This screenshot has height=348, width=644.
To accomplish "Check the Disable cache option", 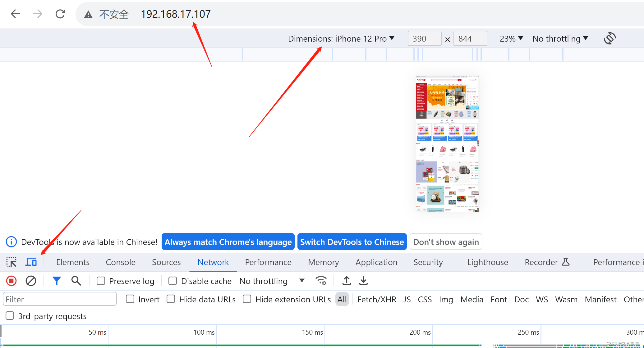I will pyautogui.click(x=172, y=281).
